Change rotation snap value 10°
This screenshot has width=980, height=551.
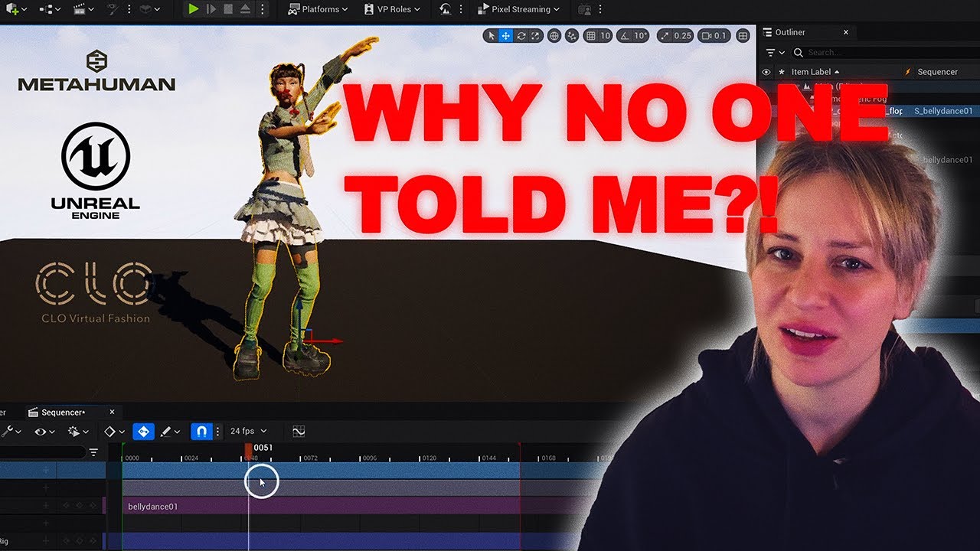pos(641,36)
